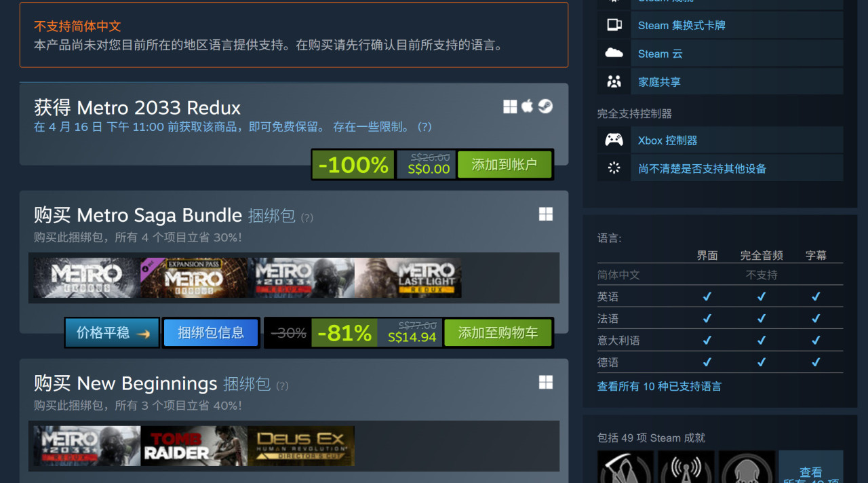Click the Xbox controller gamepad icon
The height and width of the screenshot is (483, 868).
614,140
